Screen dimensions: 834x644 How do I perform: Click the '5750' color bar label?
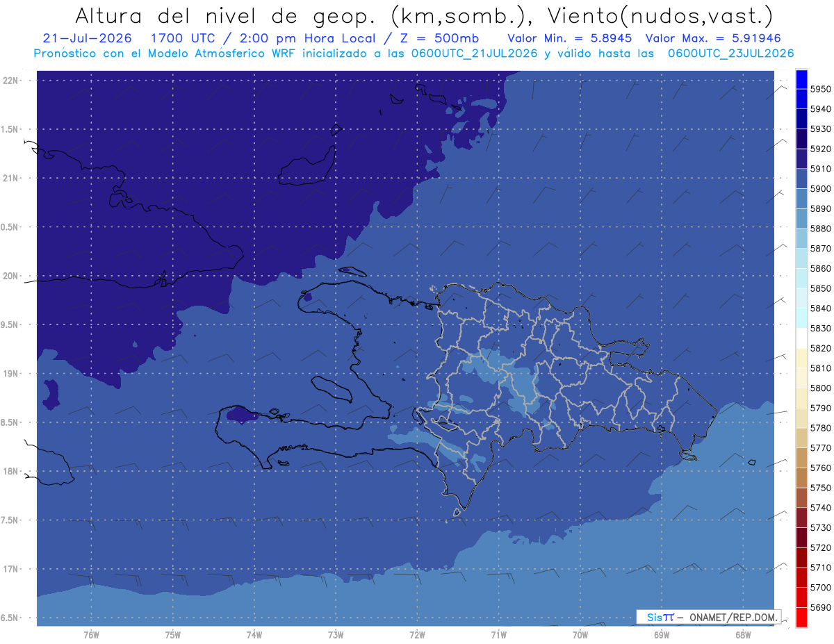pyautogui.click(x=820, y=488)
